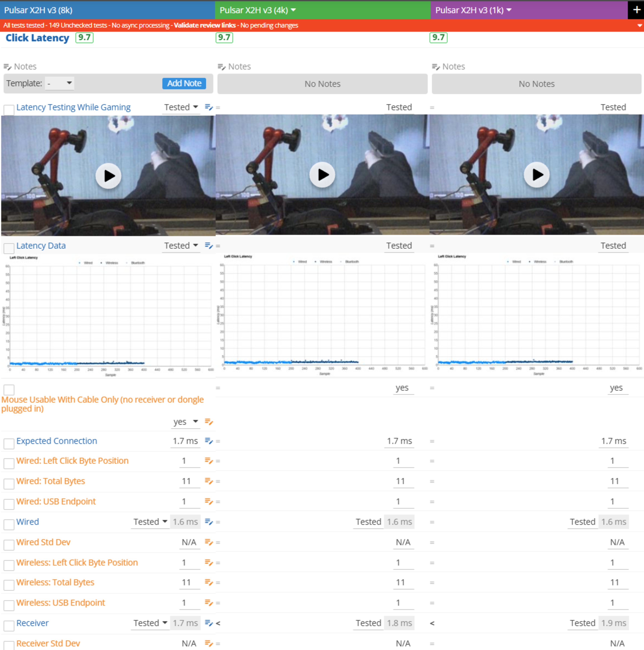The image size is (644, 650).
Task: Open Validate review links in status bar
Action: tap(205, 25)
